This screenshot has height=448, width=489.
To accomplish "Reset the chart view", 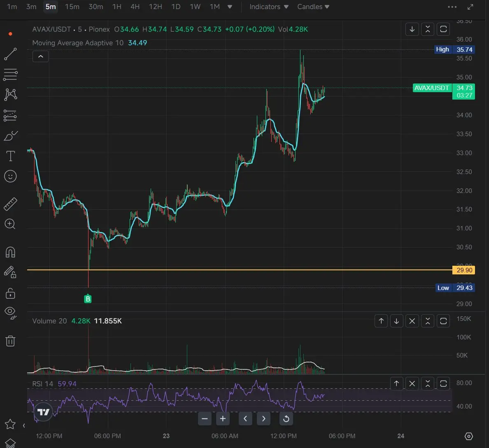I will tap(286, 419).
